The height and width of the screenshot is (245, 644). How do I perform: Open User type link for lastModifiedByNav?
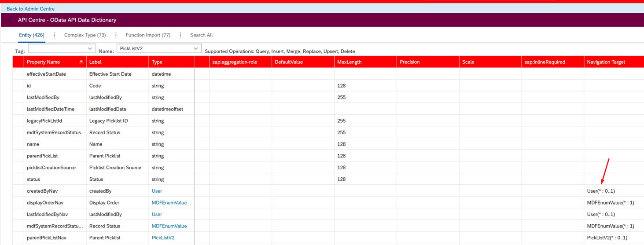pyautogui.click(x=157, y=214)
